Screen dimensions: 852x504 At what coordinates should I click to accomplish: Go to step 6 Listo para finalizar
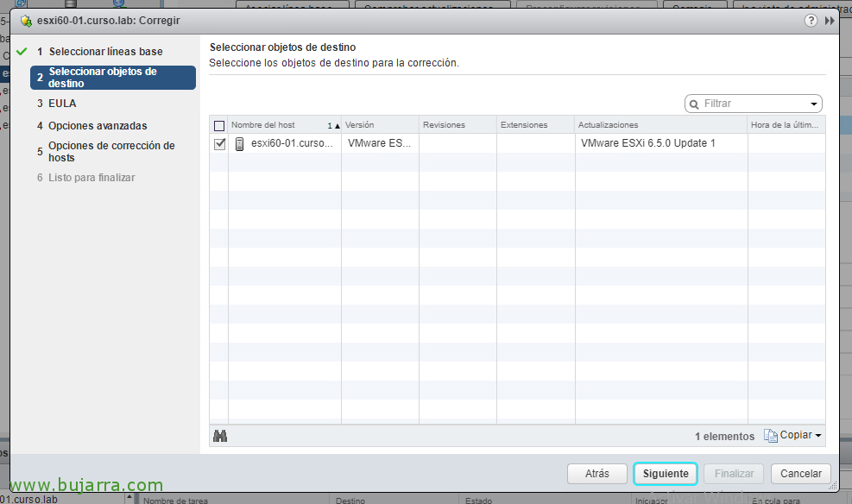85,178
